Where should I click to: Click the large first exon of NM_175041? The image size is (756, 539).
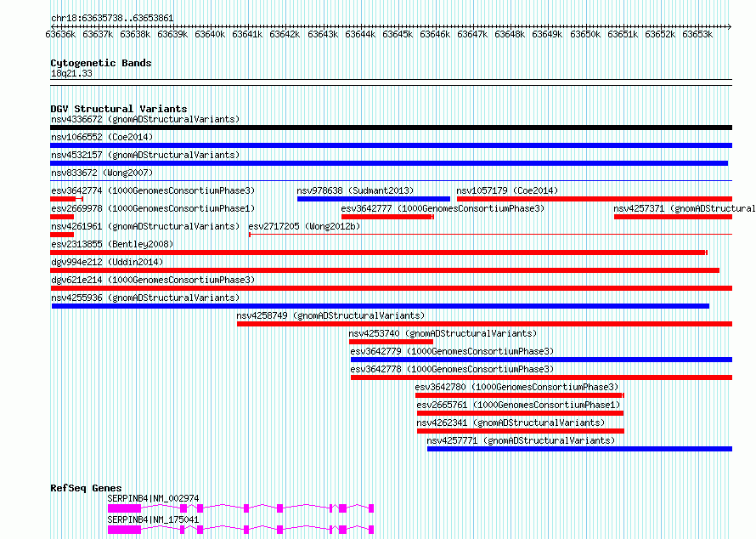click(124, 530)
